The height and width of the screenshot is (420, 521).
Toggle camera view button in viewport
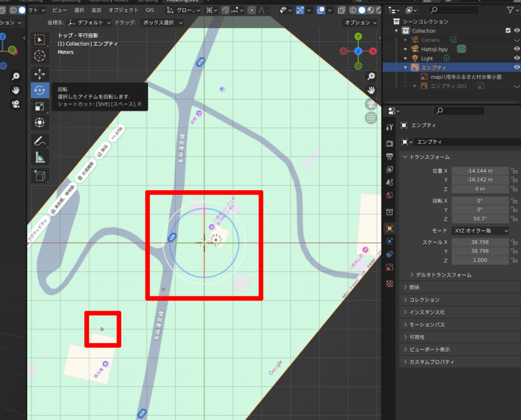(x=371, y=104)
